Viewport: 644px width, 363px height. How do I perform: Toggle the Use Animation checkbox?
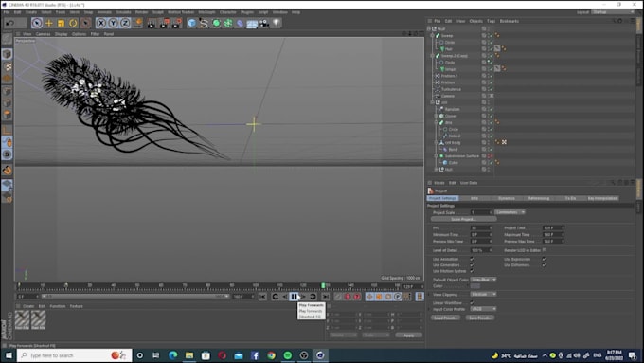click(x=472, y=259)
